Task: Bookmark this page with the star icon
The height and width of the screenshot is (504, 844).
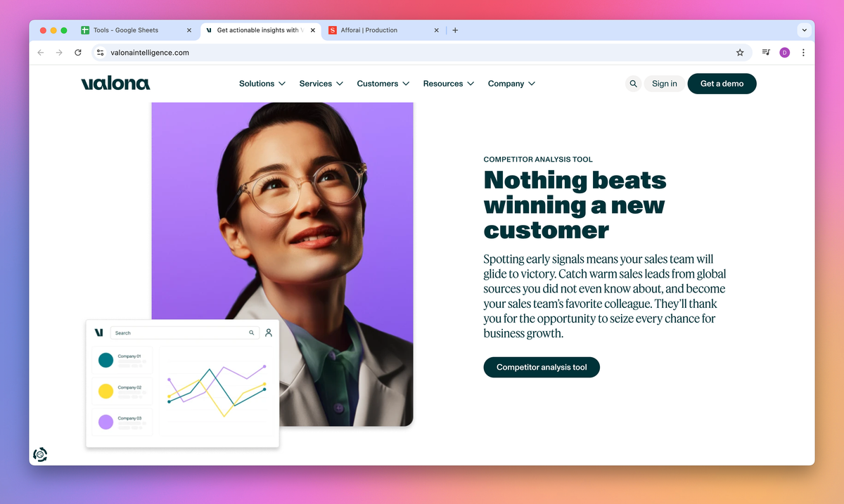Action: click(740, 53)
